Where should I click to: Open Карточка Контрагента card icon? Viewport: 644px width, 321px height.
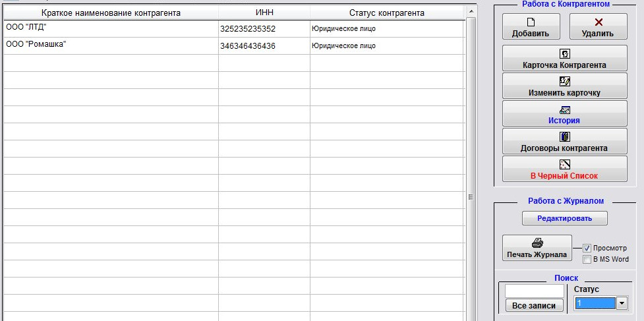565,54
